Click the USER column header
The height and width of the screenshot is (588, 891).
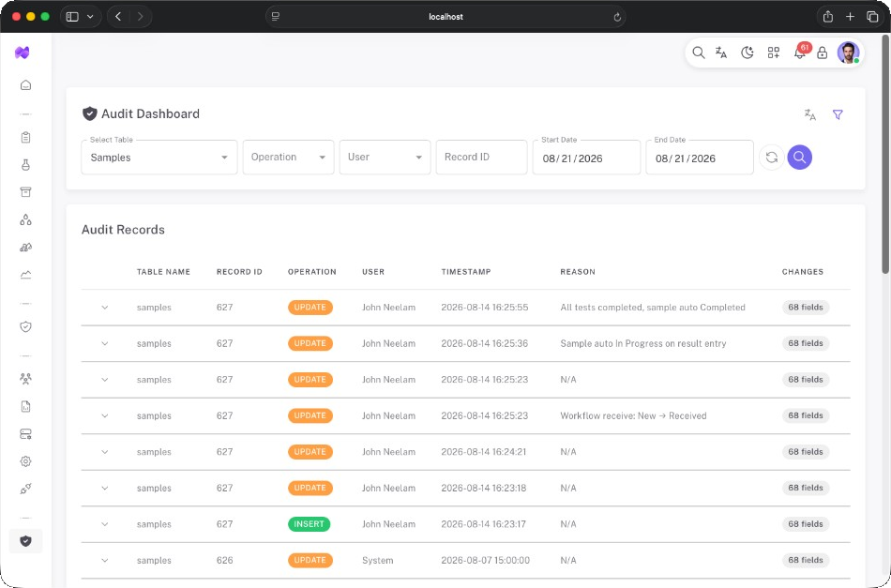point(373,272)
